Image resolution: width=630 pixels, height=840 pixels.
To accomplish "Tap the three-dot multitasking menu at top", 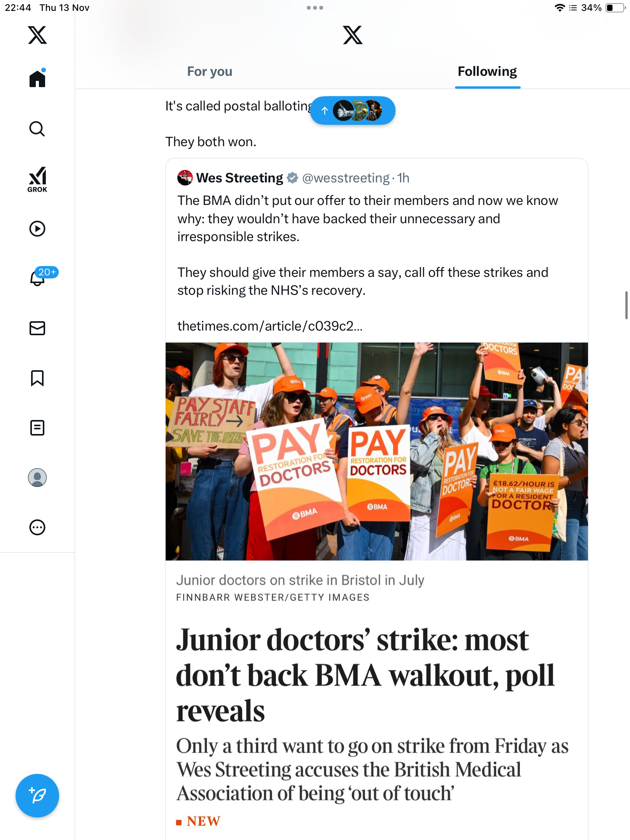I will [315, 8].
